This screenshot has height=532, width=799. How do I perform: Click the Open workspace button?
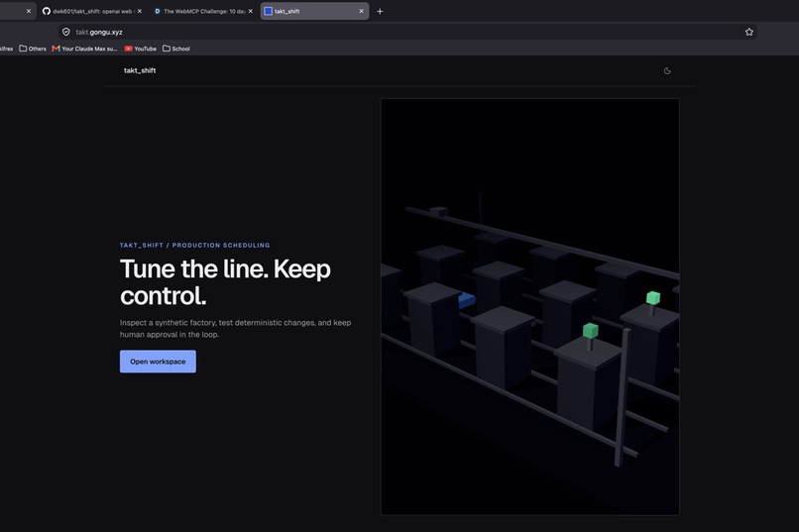coord(158,362)
